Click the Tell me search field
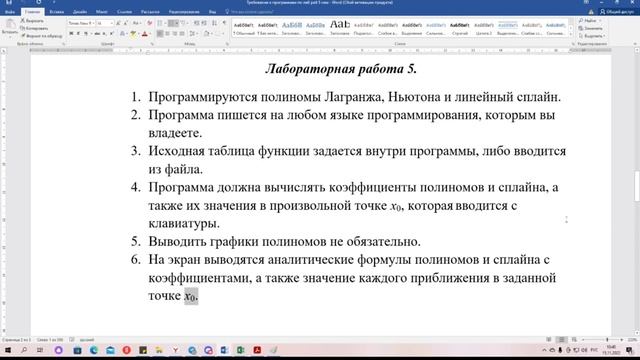This screenshot has height=360, width=640. (250, 12)
